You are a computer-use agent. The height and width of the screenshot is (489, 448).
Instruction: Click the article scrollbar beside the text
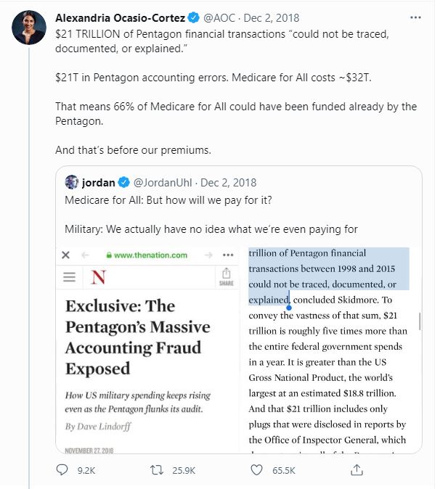pyautogui.click(x=420, y=320)
